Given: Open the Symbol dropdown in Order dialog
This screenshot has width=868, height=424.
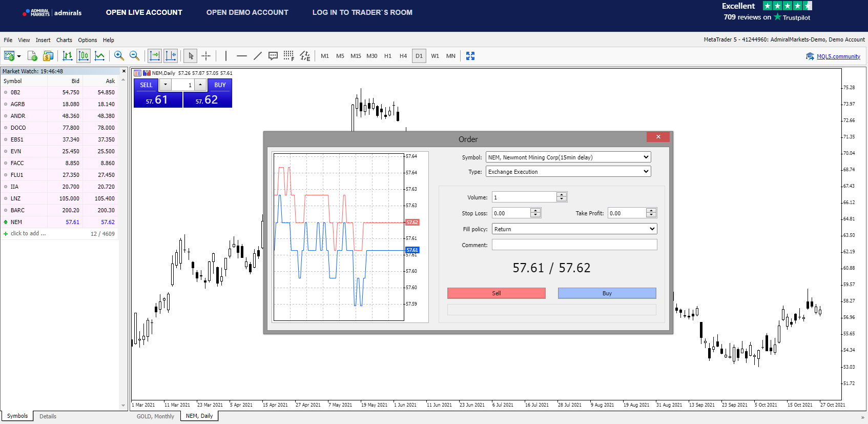Looking at the screenshot, I should click(568, 157).
